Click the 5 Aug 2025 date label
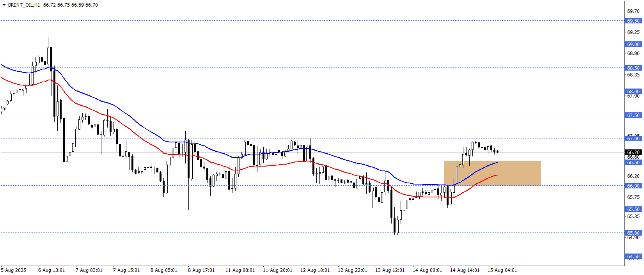 14,270
